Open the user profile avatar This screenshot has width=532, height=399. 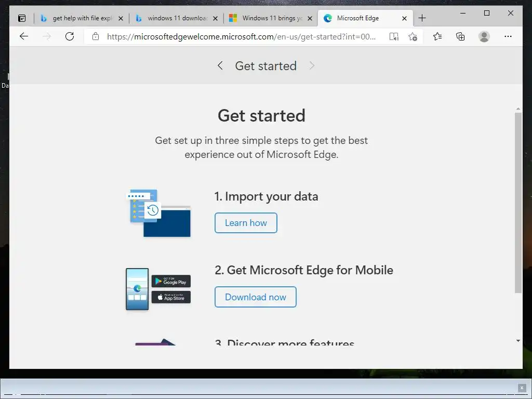pos(484,36)
